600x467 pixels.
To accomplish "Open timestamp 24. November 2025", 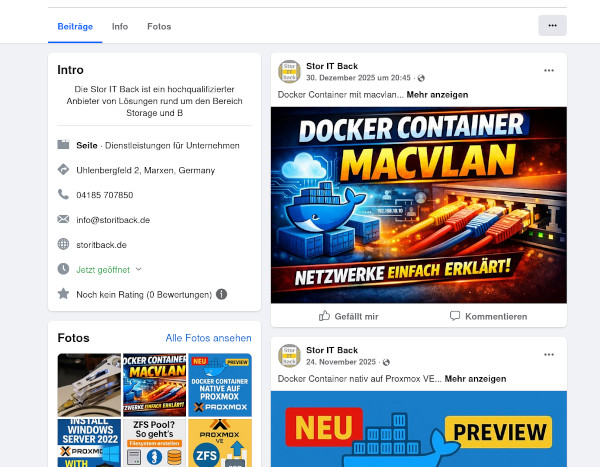I will point(341,362).
